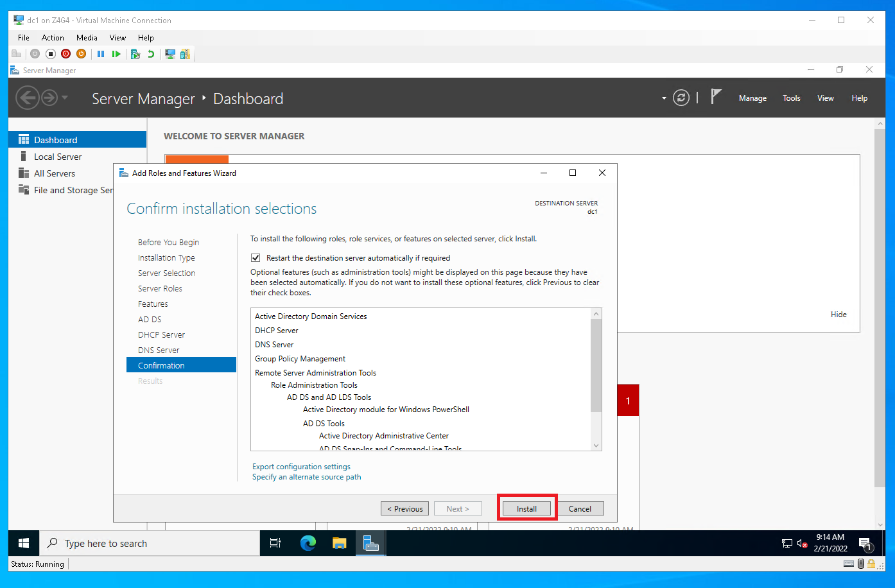Pause the virtual machine from the toolbar
895x588 pixels.
coord(101,54)
